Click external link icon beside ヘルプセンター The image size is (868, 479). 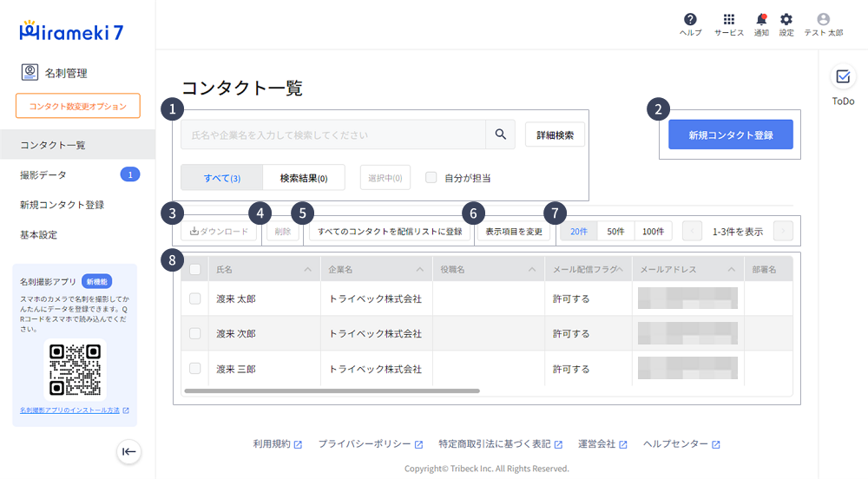point(716,444)
